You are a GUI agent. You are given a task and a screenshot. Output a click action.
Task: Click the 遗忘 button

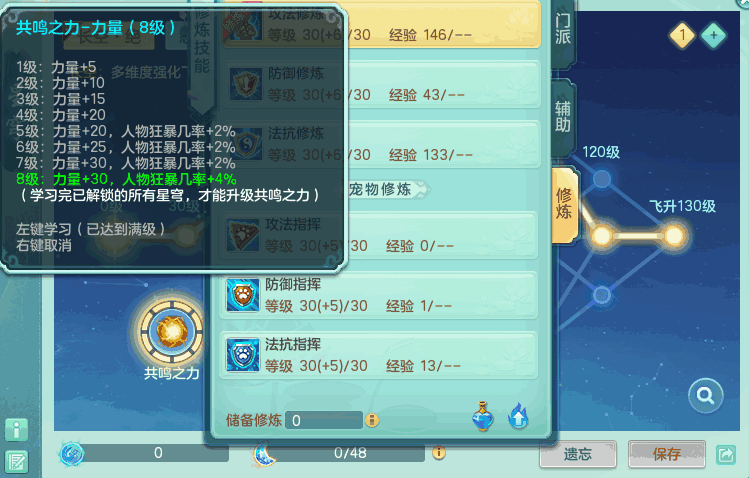[x=578, y=454]
